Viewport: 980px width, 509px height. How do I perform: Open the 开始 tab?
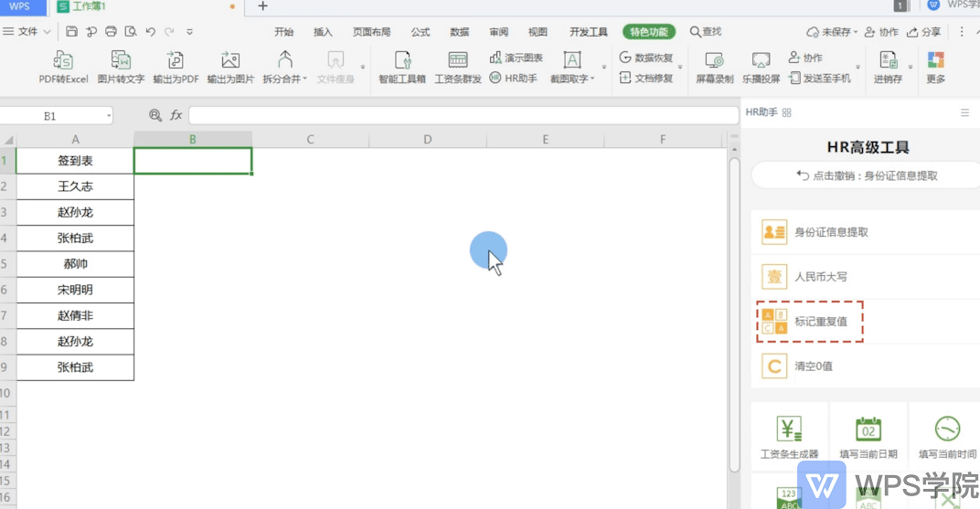283,31
